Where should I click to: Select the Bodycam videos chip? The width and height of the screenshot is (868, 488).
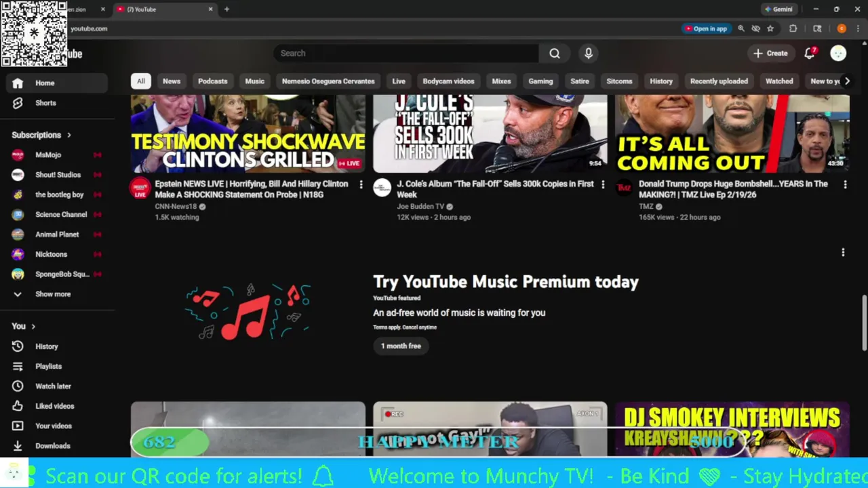tap(448, 81)
